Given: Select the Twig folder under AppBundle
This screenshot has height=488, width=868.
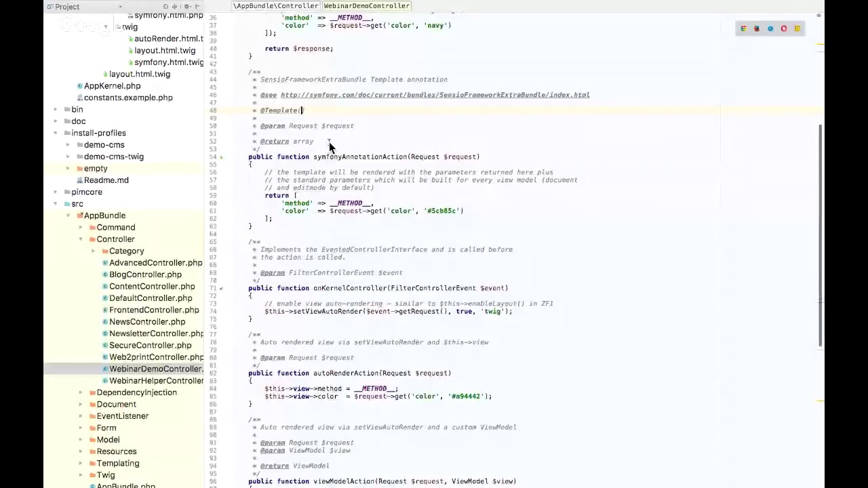Looking at the screenshot, I should click(x=106, y=475).
